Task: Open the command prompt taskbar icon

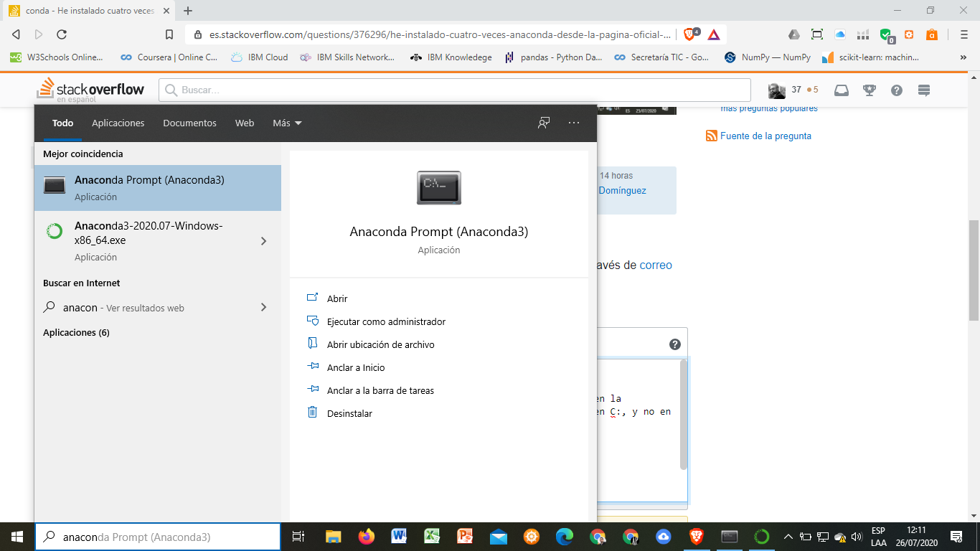Action: click(x=730, y=537)
